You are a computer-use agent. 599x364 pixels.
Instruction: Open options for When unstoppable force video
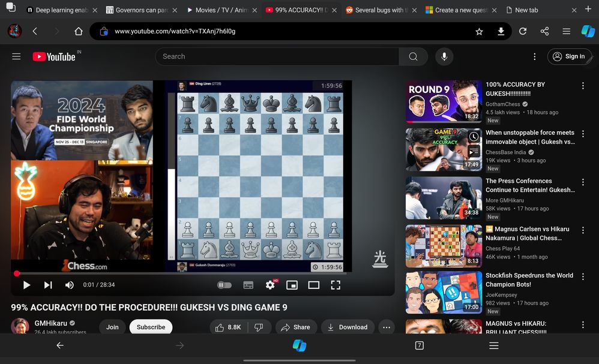click(583, 134)
